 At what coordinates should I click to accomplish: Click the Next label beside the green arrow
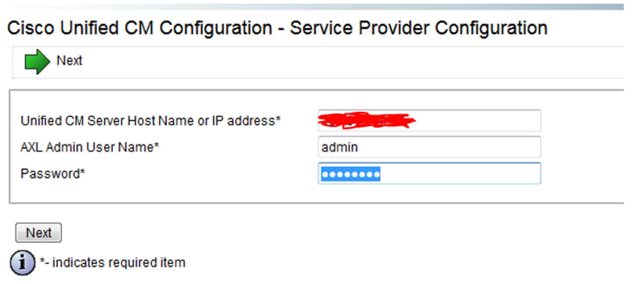69,61
